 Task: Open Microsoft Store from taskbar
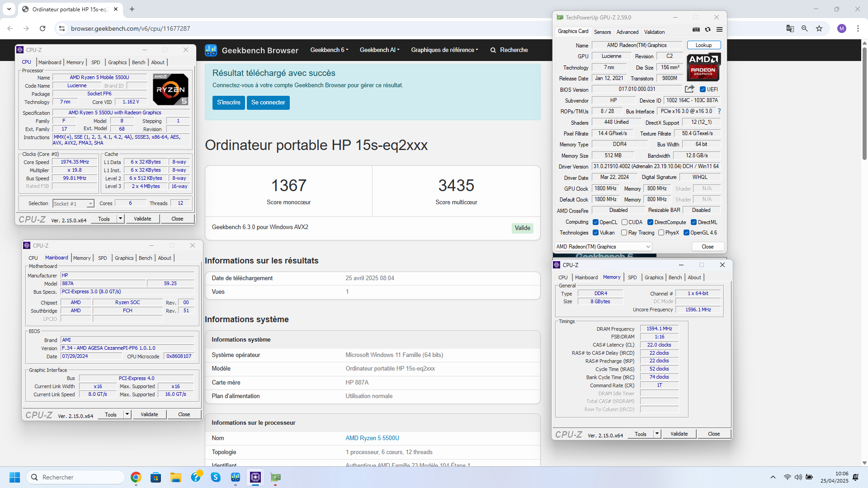156,477
